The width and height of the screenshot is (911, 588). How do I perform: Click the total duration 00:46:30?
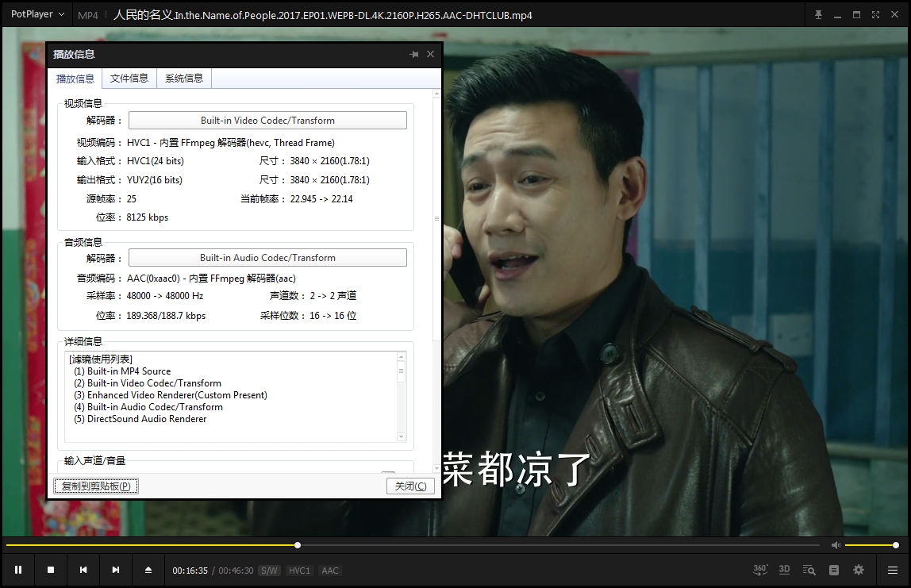tap(236, 571)
